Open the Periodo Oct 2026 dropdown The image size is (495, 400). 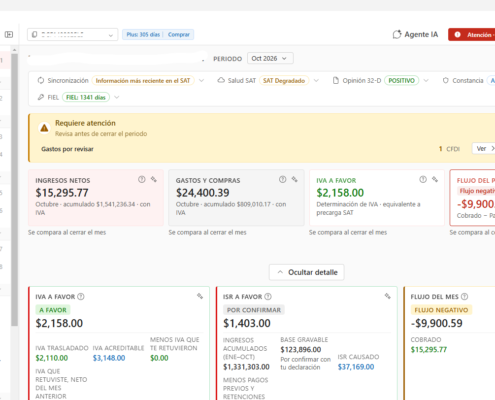pyautogui.click(x=270, y=58)
